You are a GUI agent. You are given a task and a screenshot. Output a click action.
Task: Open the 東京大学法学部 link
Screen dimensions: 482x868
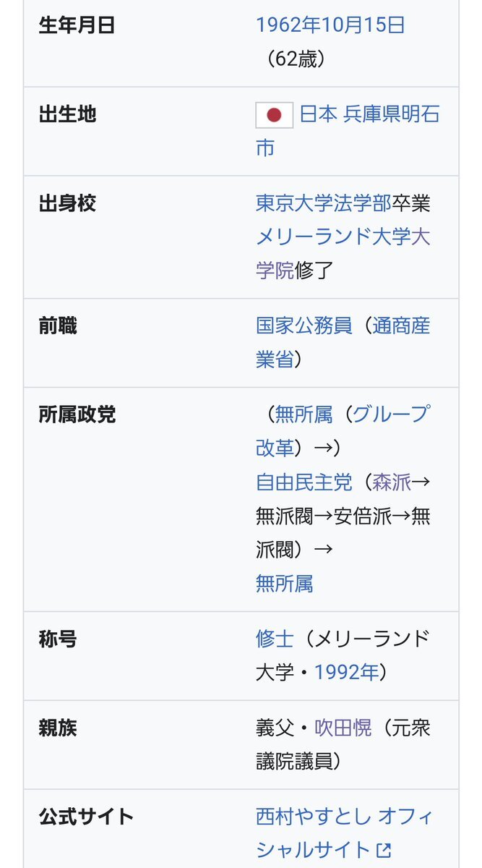coord(324,203)
